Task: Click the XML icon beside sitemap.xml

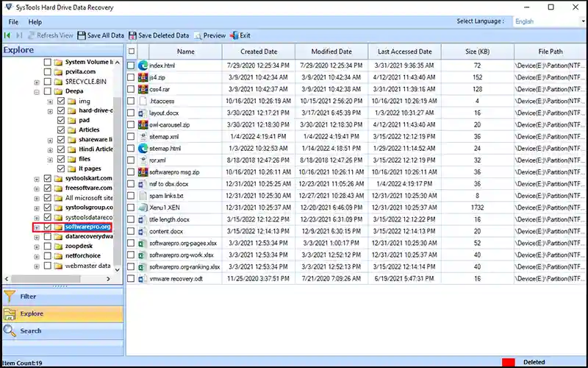Action: pos(143,136)
